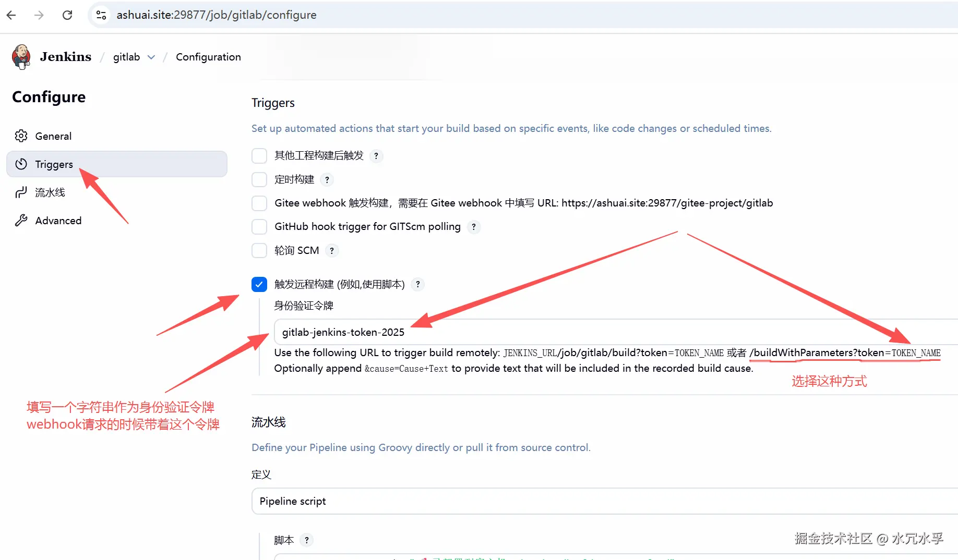Click the Jenkins butler logo icon

tap(21, 57)
